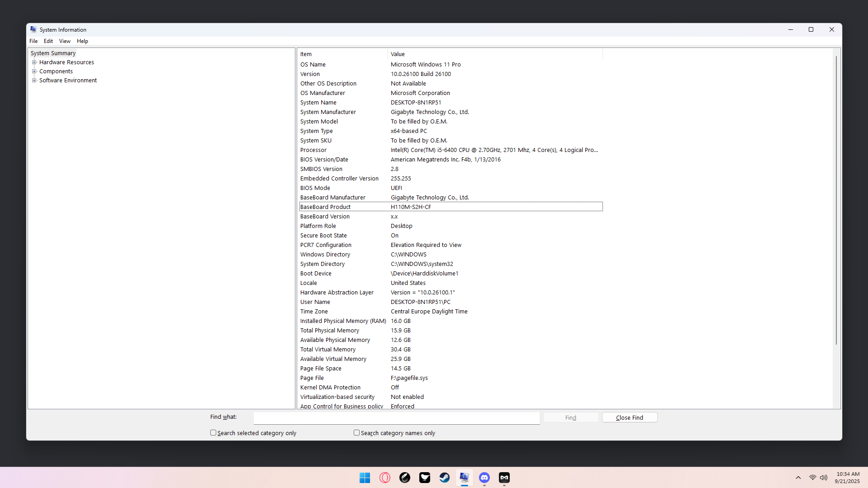Screen dimensions: 868x488
Task: Expand the Components tree node
Action: pos(34,71)
